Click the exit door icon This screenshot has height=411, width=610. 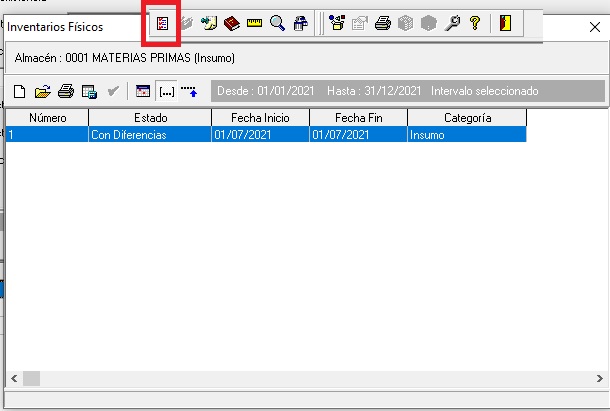(505, 23)
